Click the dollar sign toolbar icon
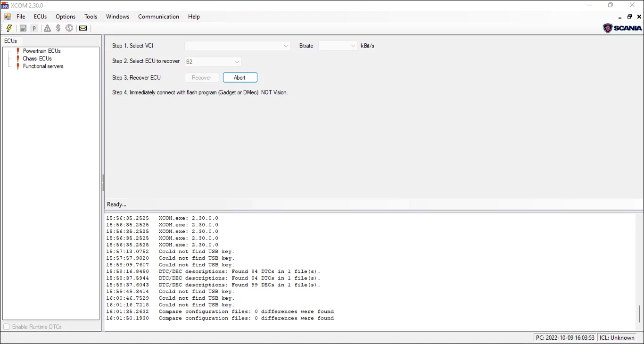Image resolution: width=644 pixels, height=344 pixels. tap(58, 28)
